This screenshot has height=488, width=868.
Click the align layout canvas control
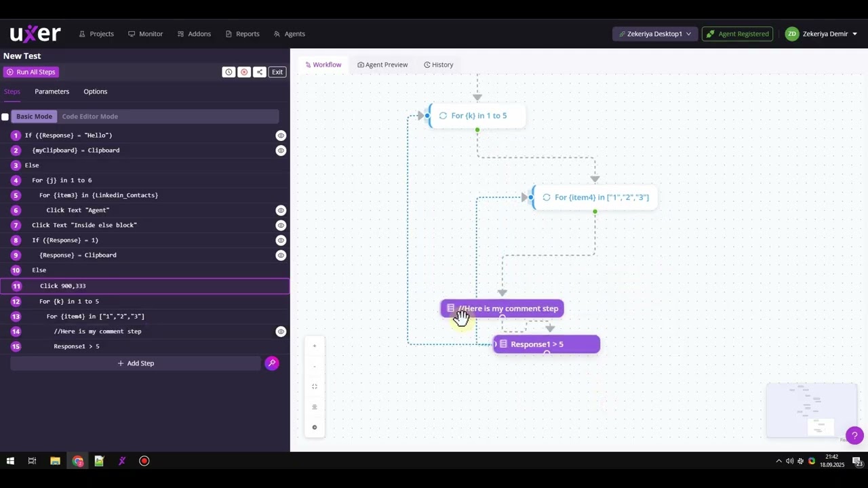[x=314, y=407]
